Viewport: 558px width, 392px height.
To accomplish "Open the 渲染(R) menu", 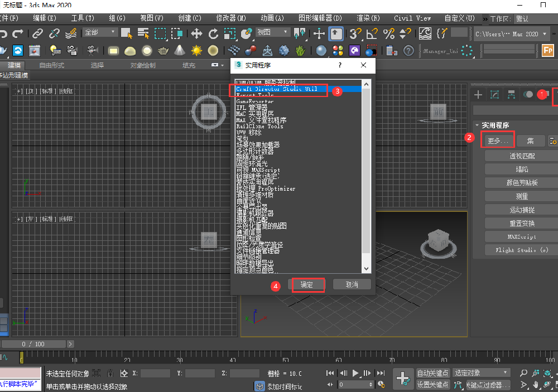I will pos(368,18).
